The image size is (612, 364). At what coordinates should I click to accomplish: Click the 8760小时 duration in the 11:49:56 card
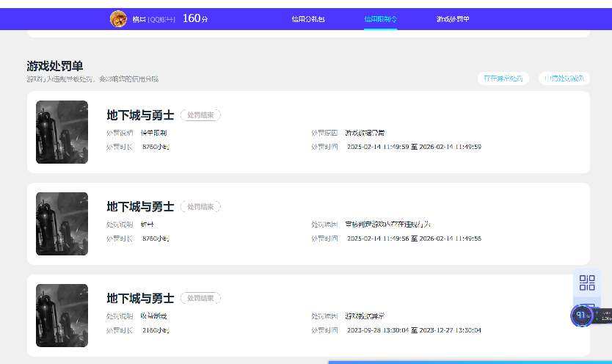156,239
